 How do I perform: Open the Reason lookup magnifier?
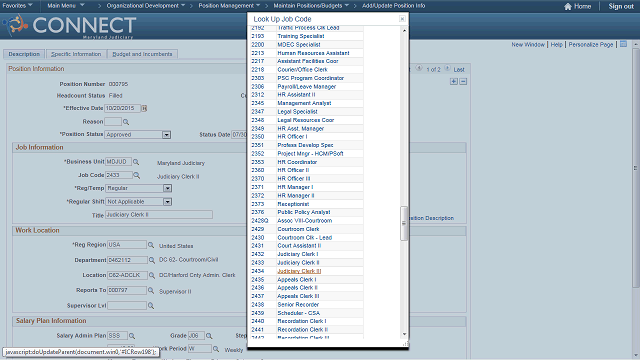(x=126, y=122)
